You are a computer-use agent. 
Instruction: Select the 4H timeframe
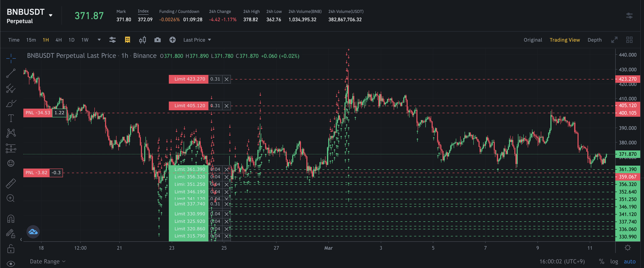point(59,40)
